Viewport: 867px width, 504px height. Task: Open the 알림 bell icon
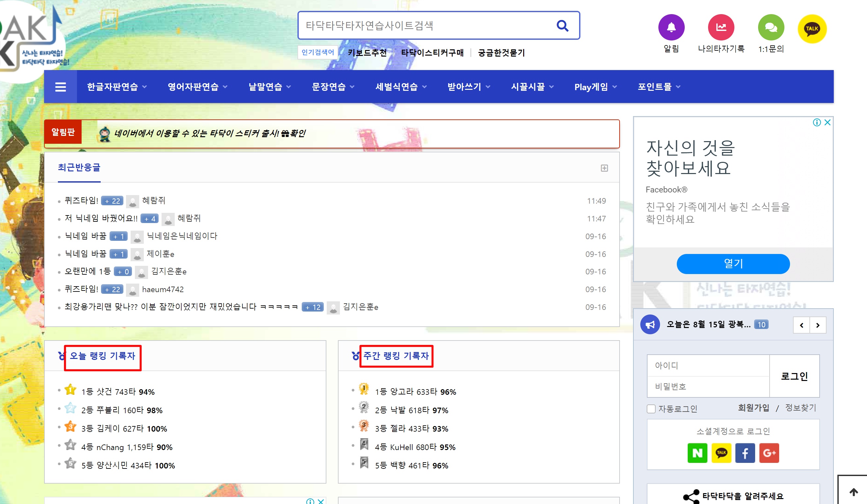coord(671,27)
